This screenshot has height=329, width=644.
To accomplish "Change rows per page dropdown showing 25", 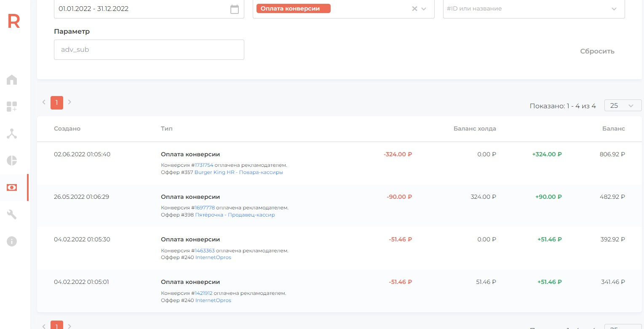I will (x=623, y=106).
